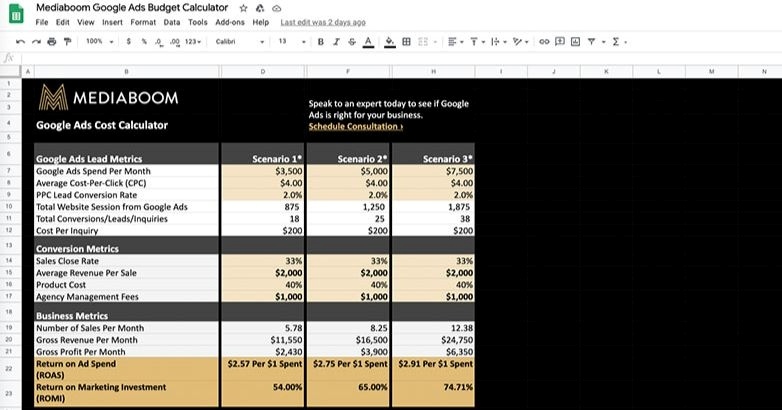
Task: Select the $2.57 Per $1 Spent cell
Action: pyautogui.click(x=262, y=369)
